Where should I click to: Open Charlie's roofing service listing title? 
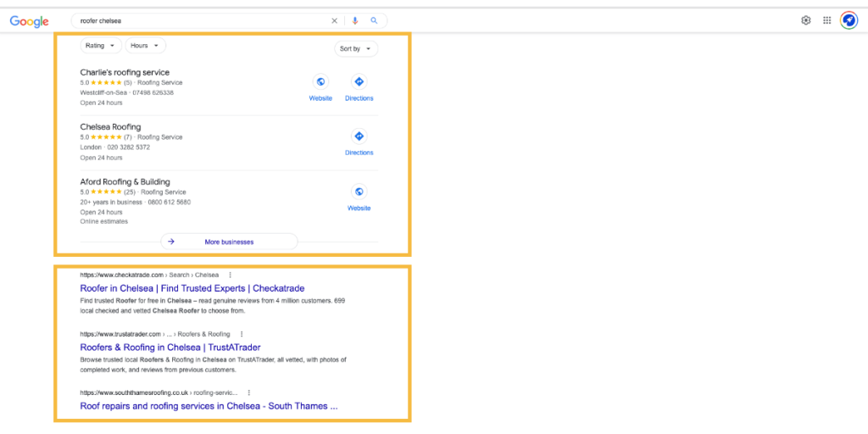point(125,72)
